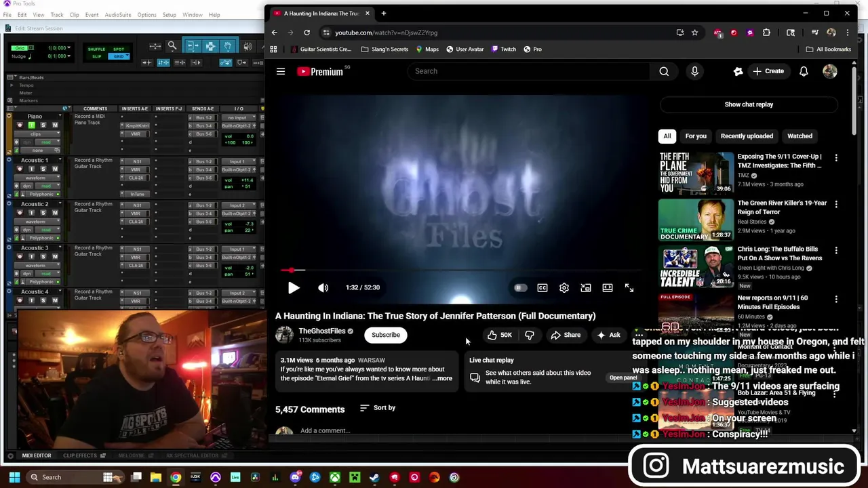
Task: Open Acoustic 1 Input 1 selector
Action: [x=238, y=162]
